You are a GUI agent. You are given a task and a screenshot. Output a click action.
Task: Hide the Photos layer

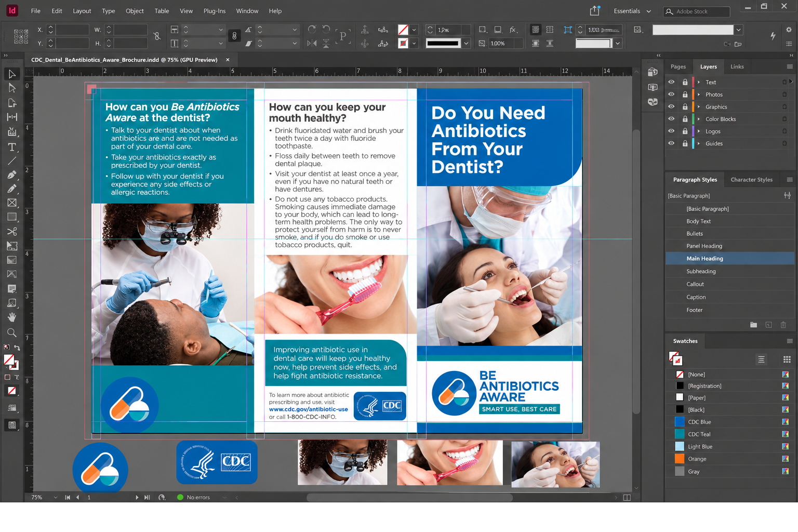click(x=671, y=95)
